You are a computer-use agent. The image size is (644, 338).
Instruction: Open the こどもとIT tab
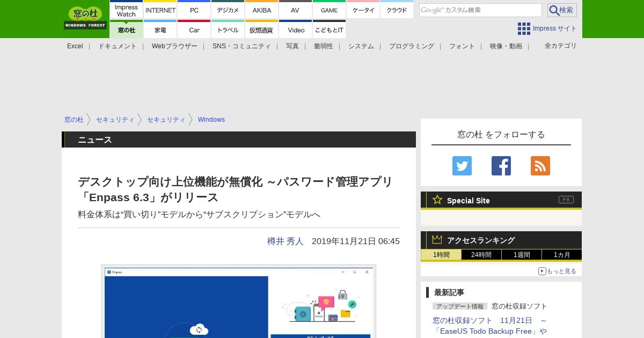tap(329, 29)
